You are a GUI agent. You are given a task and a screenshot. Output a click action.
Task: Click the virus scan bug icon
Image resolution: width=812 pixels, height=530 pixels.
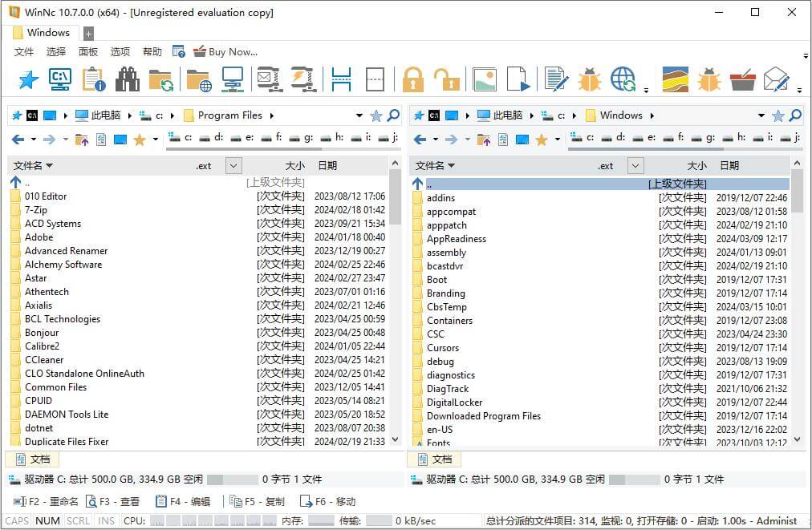pos(591,79)
